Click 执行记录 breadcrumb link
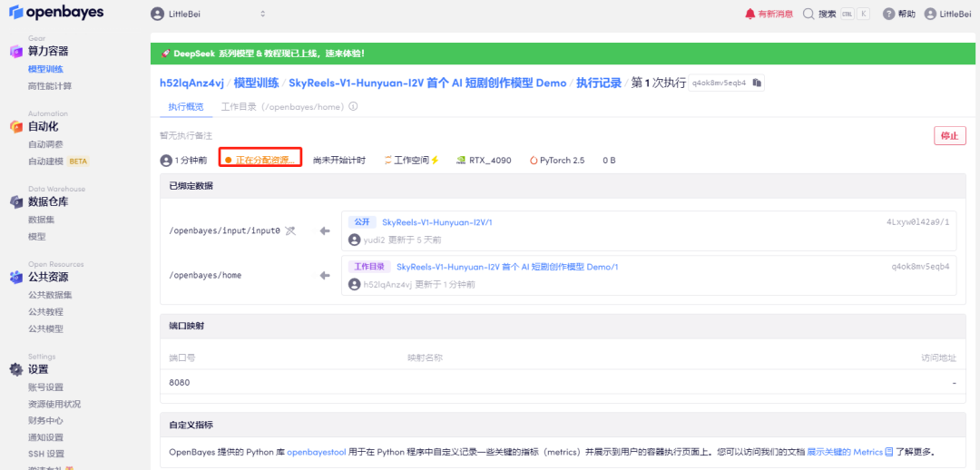 tap(599, 83)
